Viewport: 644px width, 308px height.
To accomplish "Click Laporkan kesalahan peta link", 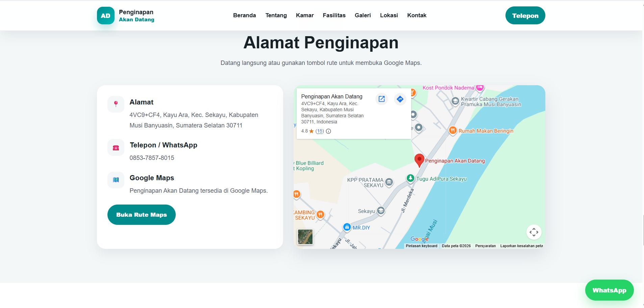I will (521, 246).
